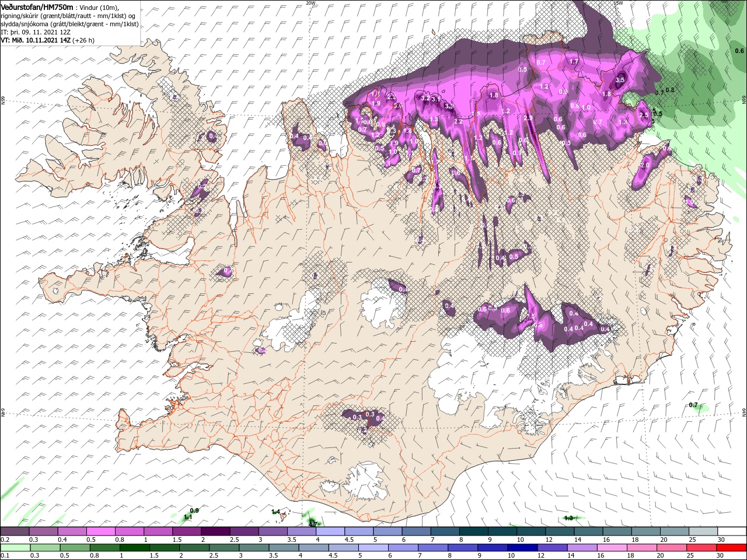Click the '(+26 h)' forecast offset text
747x560 pixels.
coord(83,40)
